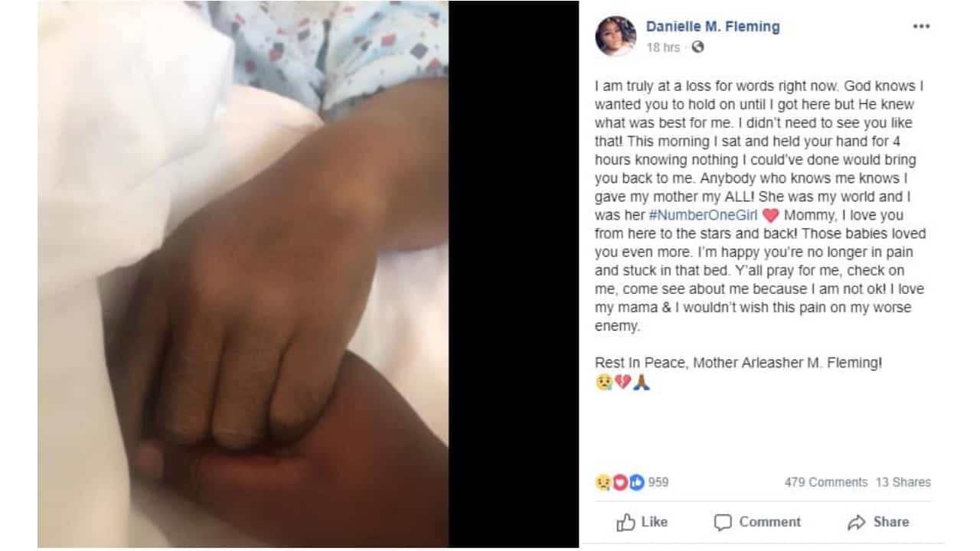Click the Comment button
The width and height of the screenshot is (980, 551).
[x=757, y=522]
